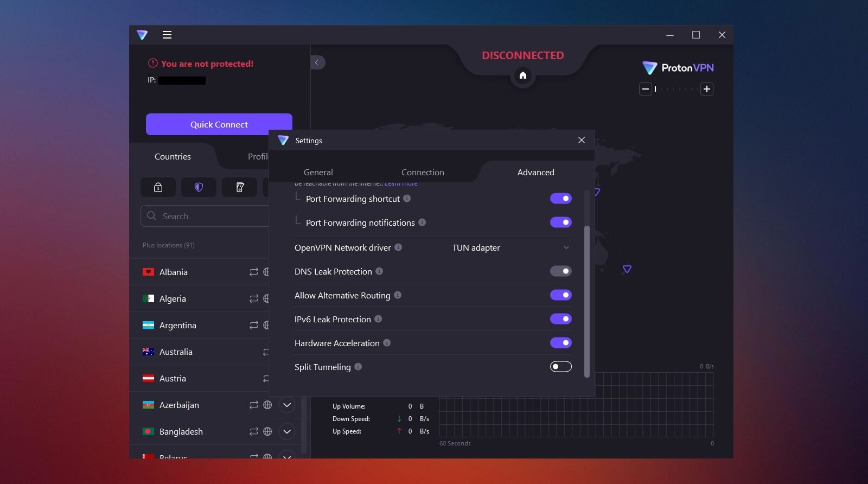Open NetShield shield icon

click(x=199, y=187)
